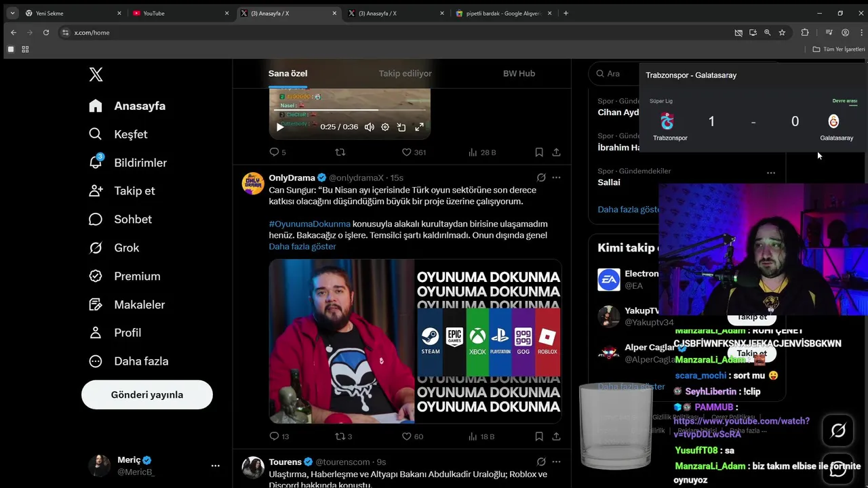Open Grok action on Tourens post

(541, 462)
